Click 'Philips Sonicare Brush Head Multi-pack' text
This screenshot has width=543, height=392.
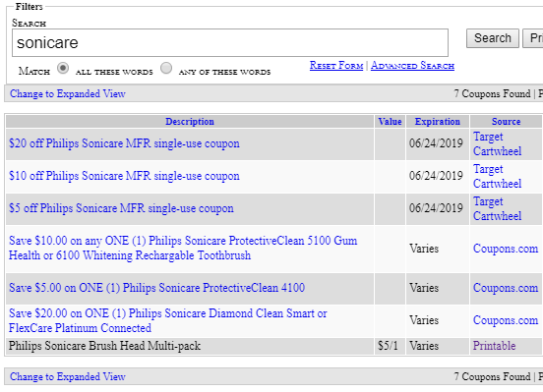click(x=104, y=346)
